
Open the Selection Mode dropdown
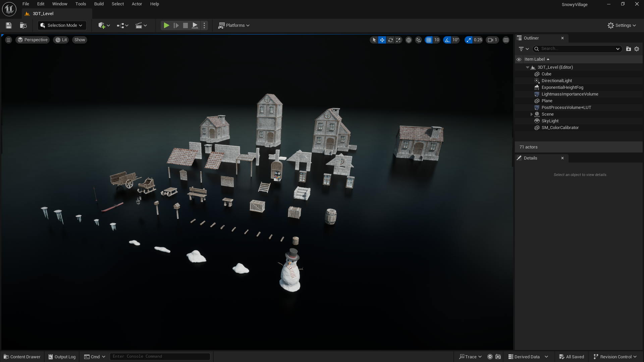point(62,25)
